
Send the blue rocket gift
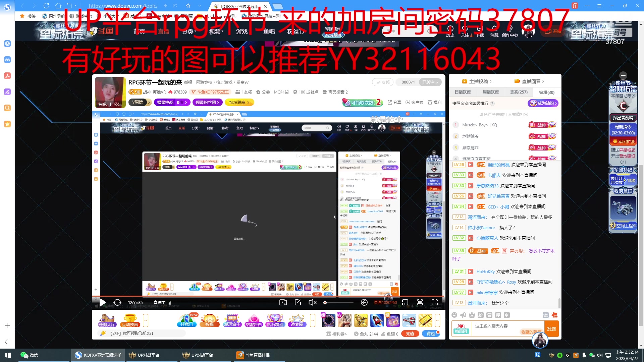[x=377, y=320]
